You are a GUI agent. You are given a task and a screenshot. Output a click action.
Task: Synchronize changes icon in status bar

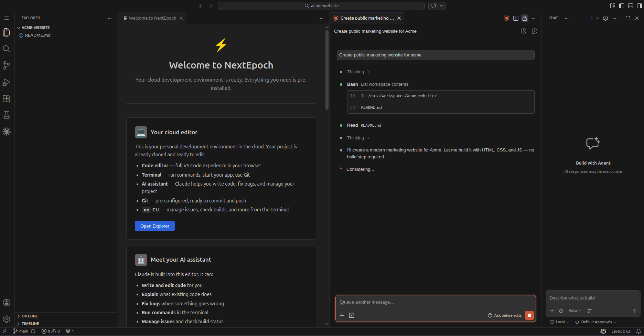tap(33, 331)
